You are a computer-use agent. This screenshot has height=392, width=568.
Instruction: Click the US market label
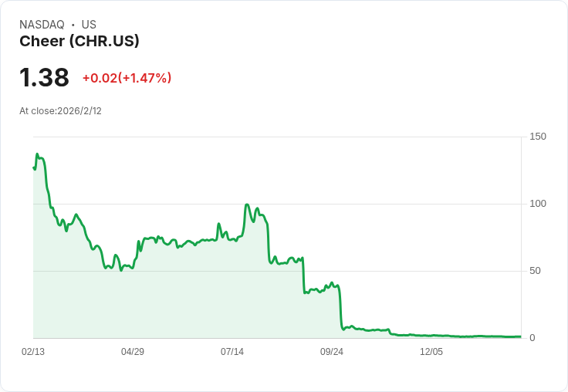[x=89, y=24]
